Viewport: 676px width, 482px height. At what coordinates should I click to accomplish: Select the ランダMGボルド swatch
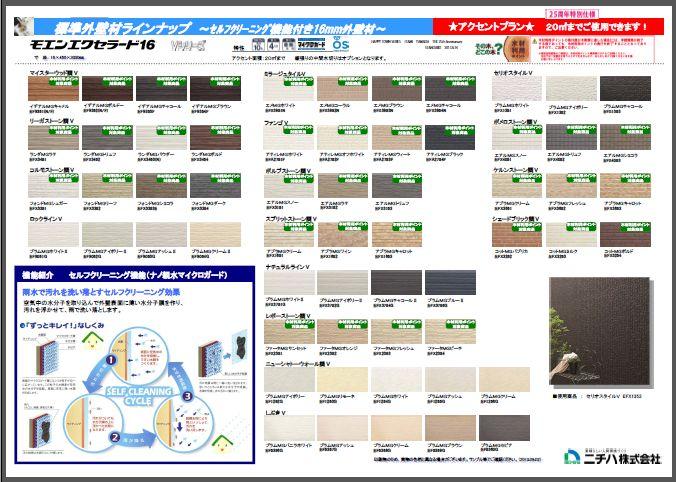pos(216,137)
